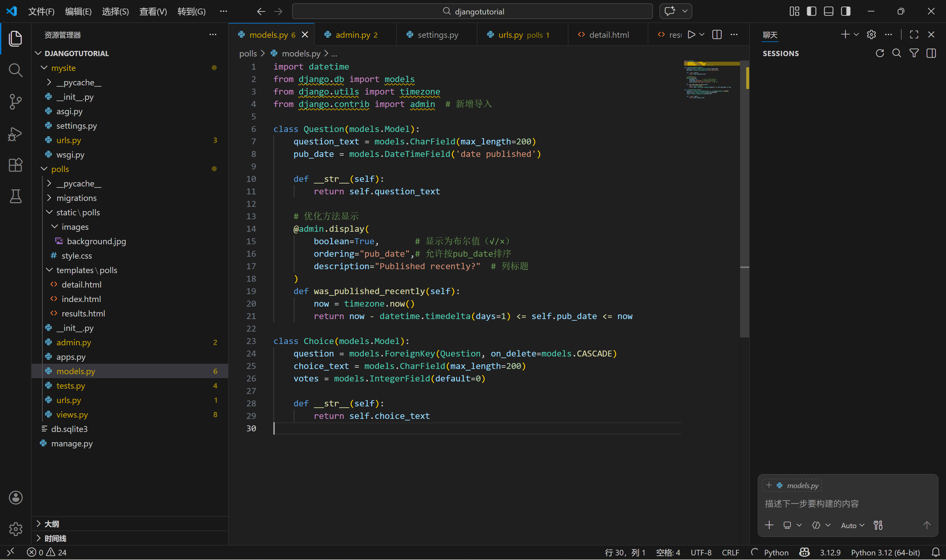Open notifications bell in status bar
Viewport: 946px width, 560px height.
[935, 552]
